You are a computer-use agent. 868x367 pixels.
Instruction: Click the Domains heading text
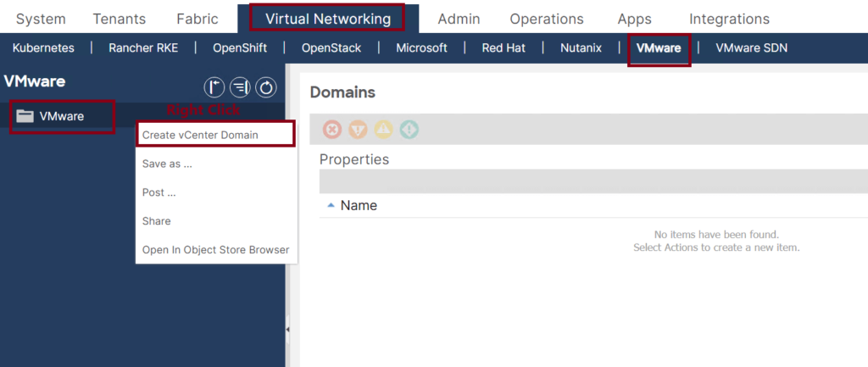342,92
